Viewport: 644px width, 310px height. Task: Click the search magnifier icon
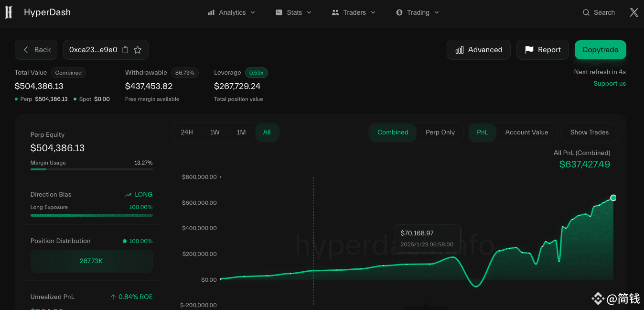coord(586,12)
